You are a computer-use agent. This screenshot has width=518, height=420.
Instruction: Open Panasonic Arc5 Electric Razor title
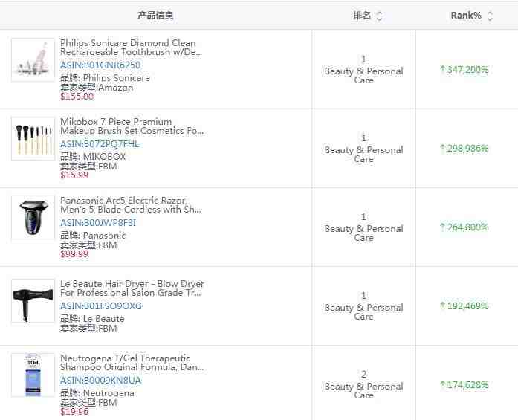point(131,205)
